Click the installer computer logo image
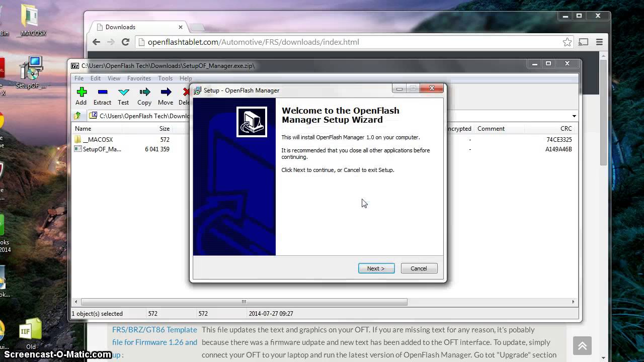 252,121
